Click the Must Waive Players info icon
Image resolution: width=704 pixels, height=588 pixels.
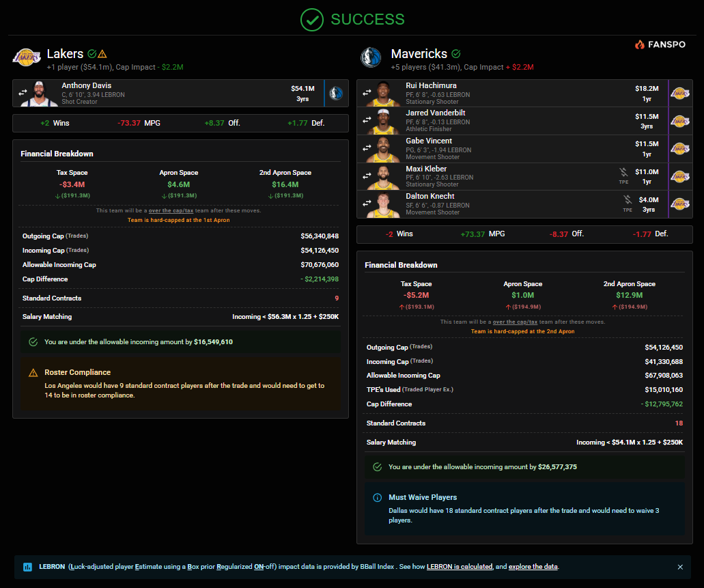pos(378,498)
